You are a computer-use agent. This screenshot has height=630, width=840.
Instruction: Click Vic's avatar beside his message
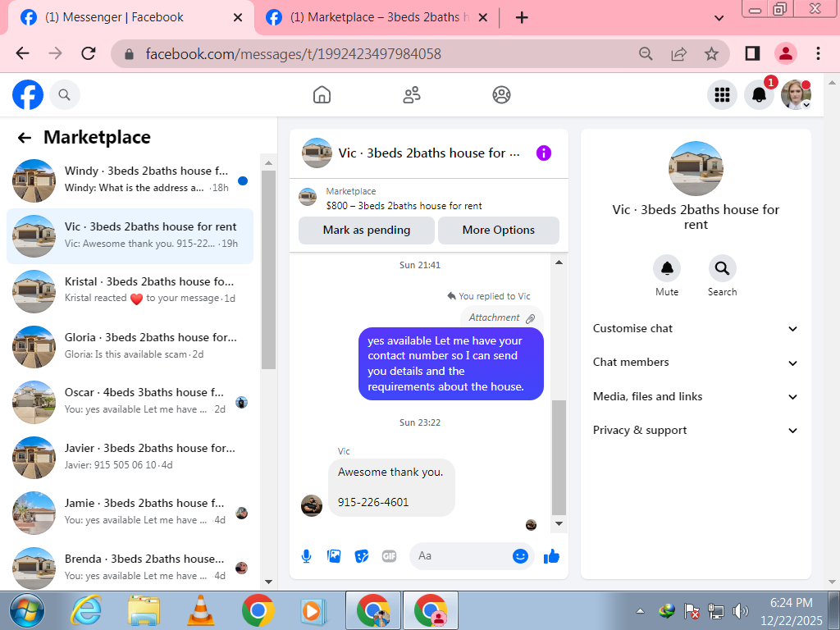click(311, 505)
